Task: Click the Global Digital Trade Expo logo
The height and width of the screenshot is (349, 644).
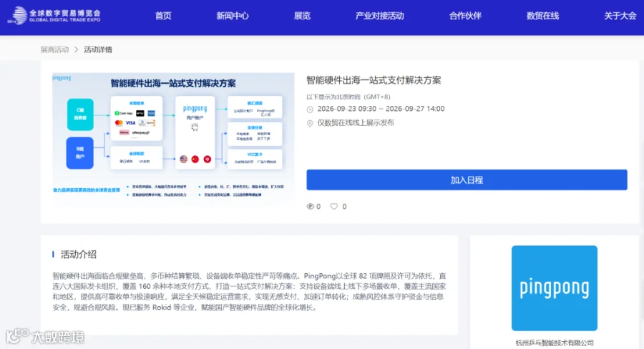Action: (54, 16)
